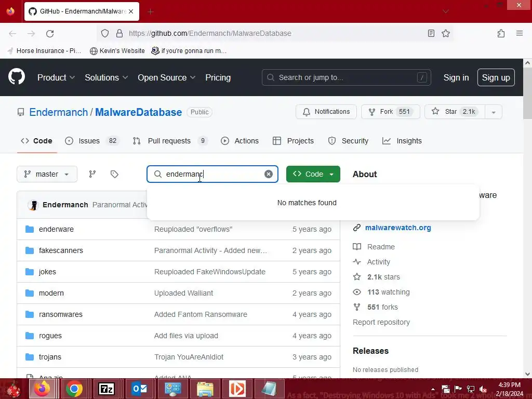Open File Explorer from the taskbar
The height and width of the screenshot is (399, 532).
coord(205,389)
